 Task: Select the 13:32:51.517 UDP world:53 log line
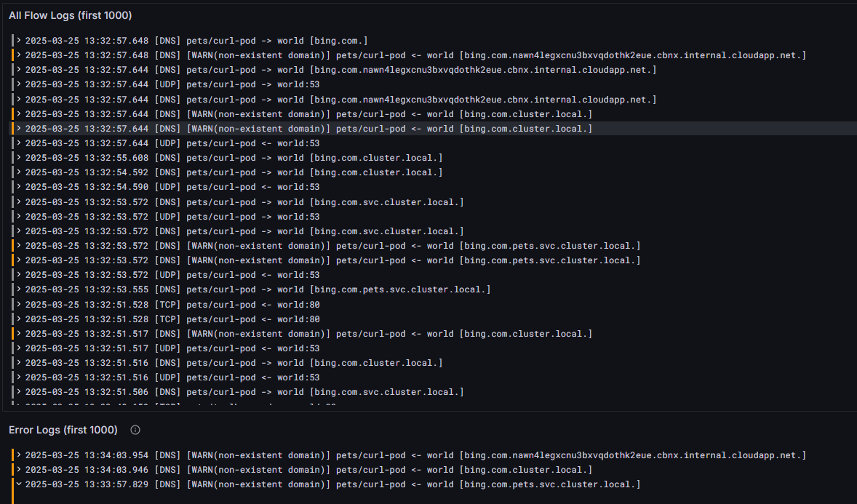click(434, 348)
